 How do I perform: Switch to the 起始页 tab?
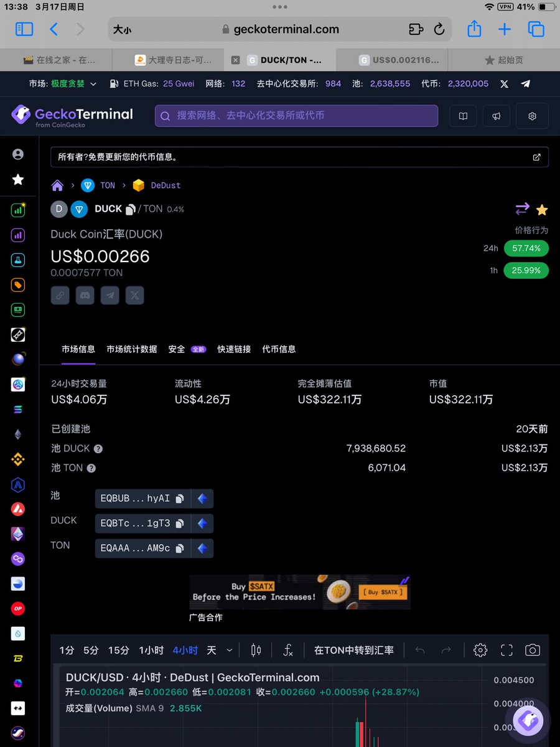(x=504, y=60)
